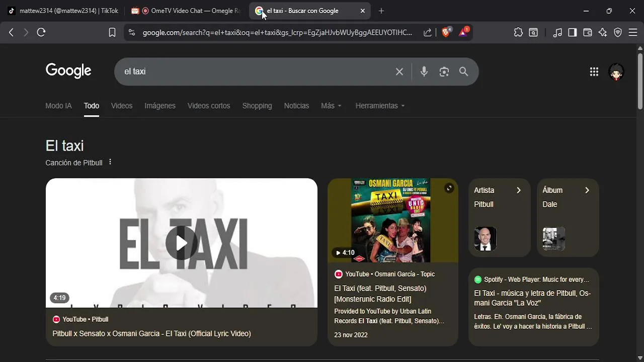
Task: Select the Imágenes search tab
Action: [x=160, y=106]
